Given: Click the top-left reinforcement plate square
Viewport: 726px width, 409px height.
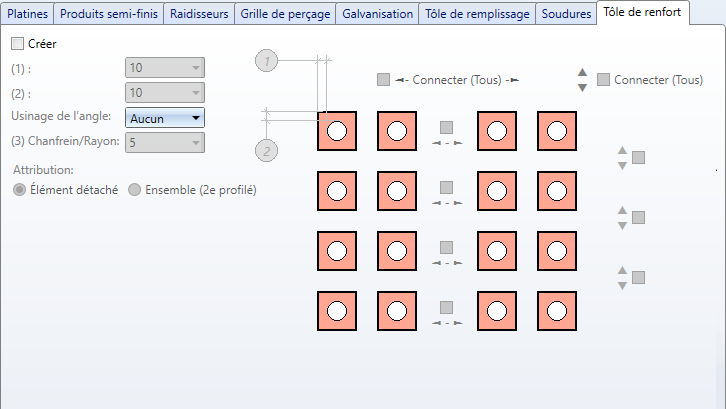Looking at the screenshot, I should click(x=337, y=131).
